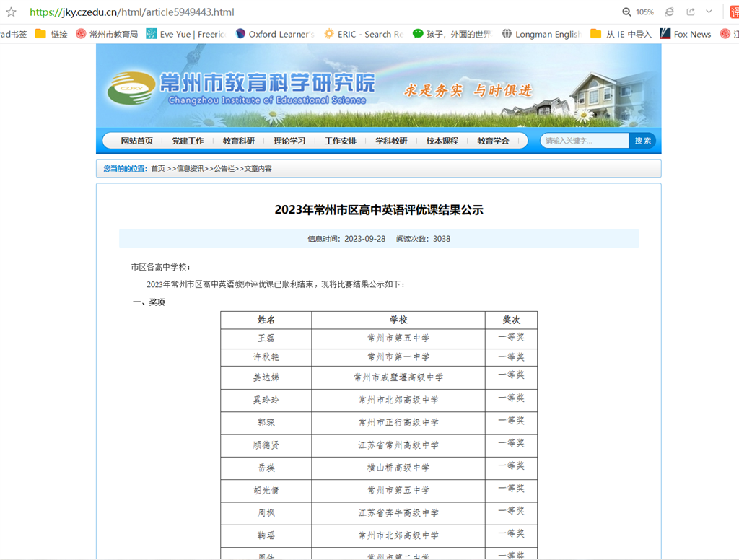739x560 pixels.
Task: Click the cell 江苏省奔牛高级中学
Action: (398, 513)
